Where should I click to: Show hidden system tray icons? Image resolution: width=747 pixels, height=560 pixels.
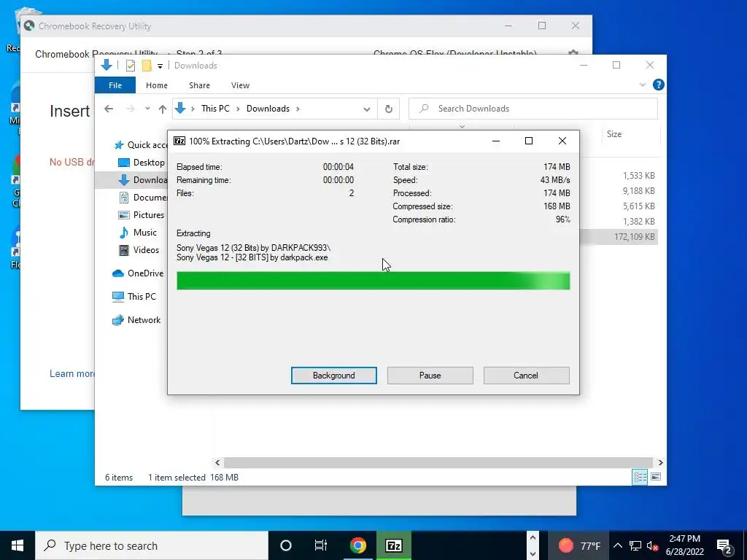tap(617, 545)
